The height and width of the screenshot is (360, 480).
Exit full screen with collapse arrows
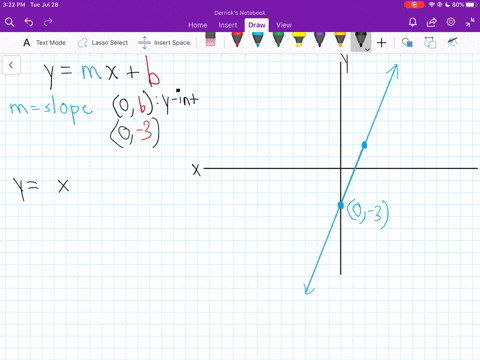coord(470,22)
